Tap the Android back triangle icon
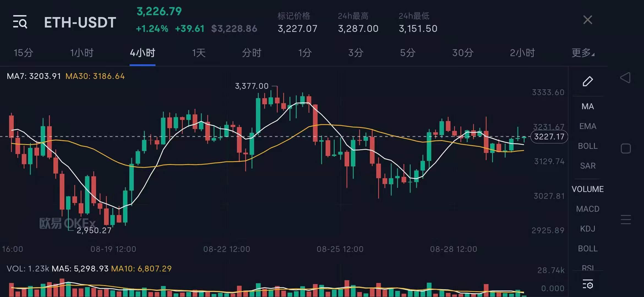Screen dimensions: 644x297 625,78
